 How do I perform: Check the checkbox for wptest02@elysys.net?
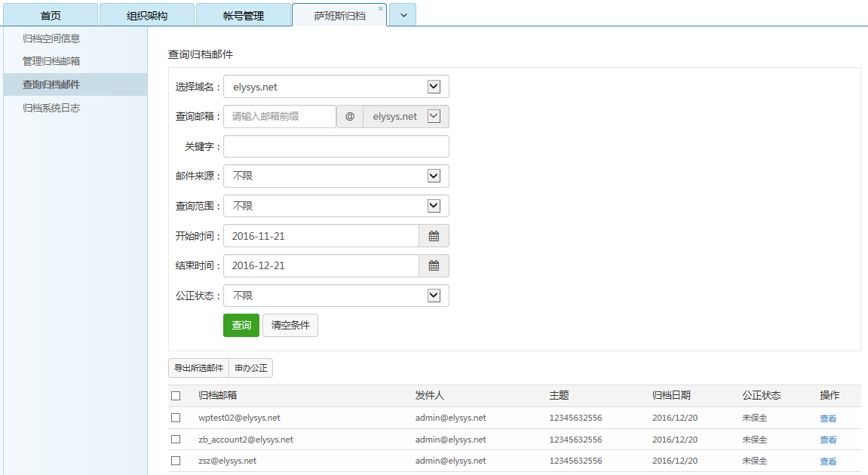point(176,417)
